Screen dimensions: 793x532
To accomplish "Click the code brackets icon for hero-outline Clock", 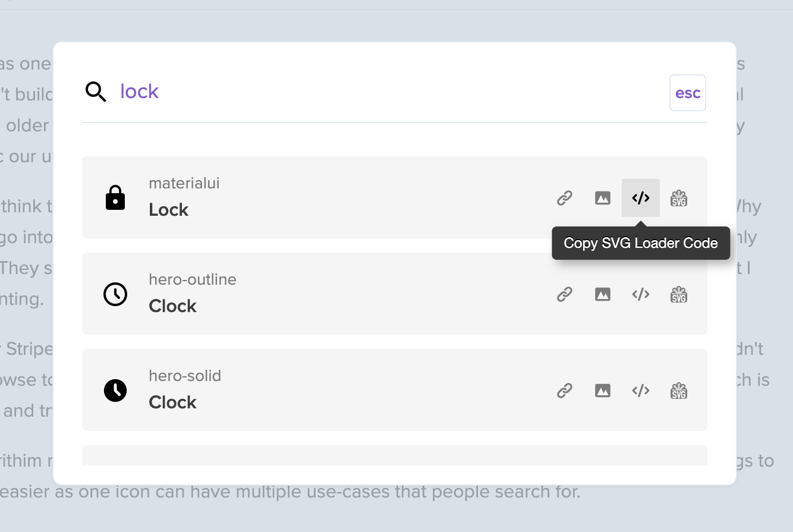I will pos(641,294).
